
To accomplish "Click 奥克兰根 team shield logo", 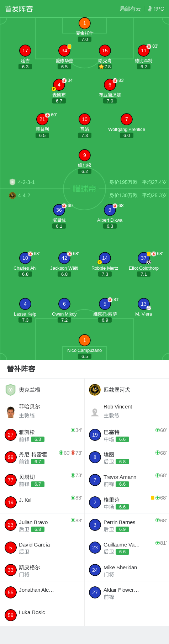I will (x=11, y=390).
